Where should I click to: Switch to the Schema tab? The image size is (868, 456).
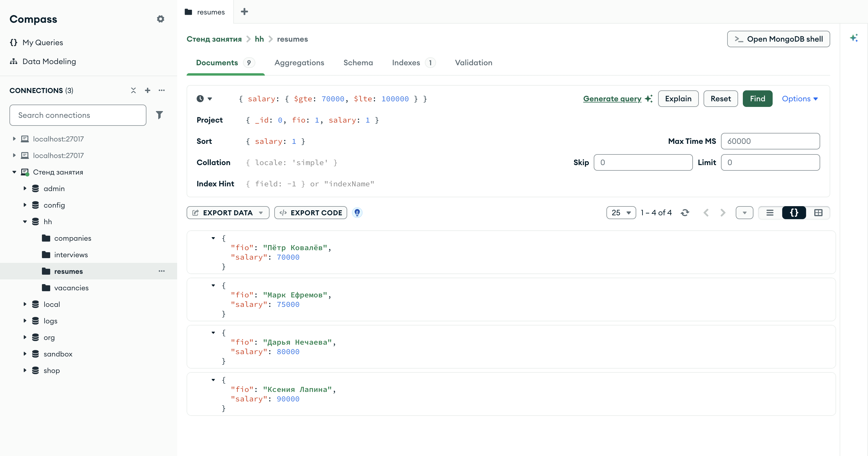[x=358, y=63]
